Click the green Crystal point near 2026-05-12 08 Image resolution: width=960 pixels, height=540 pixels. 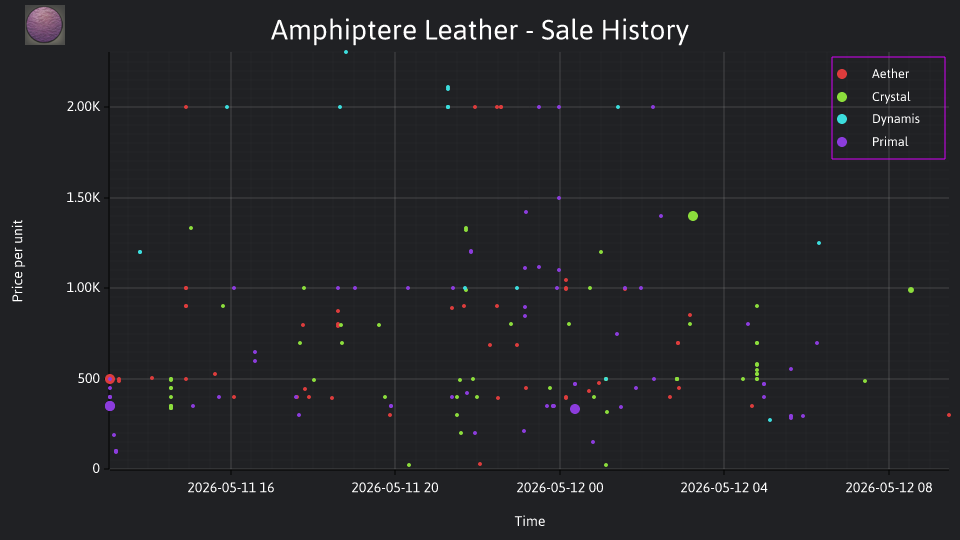(910, 290)
